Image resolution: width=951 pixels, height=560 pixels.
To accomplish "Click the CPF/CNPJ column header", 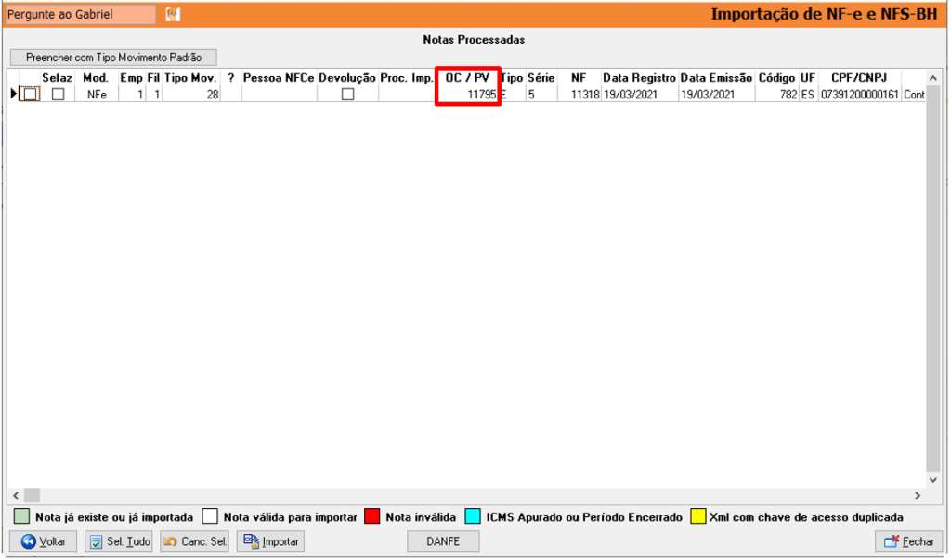I will [x=859, y=78].
